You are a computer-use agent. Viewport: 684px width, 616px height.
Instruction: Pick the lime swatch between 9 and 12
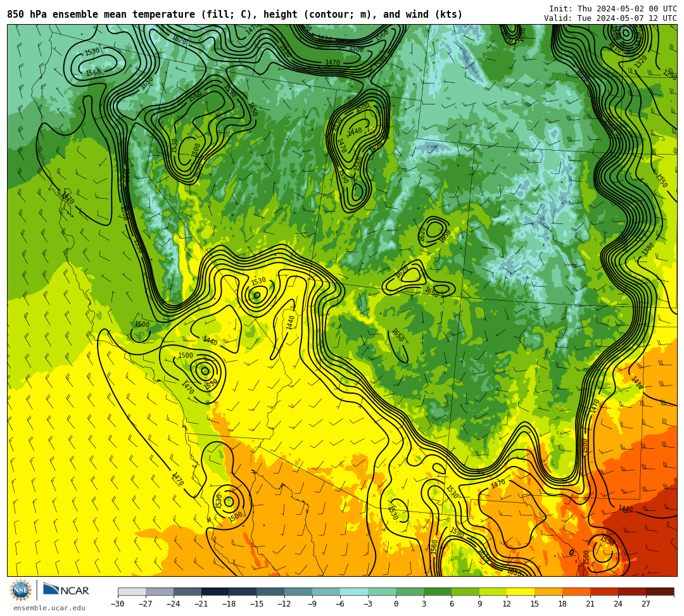click(x=493, y=591)
